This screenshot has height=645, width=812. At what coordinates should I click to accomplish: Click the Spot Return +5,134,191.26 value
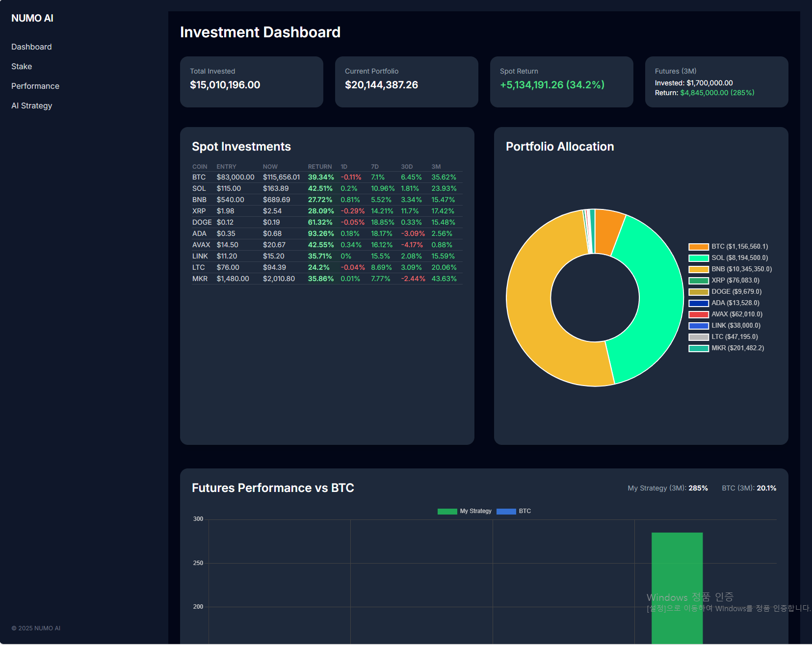point(552,85)
